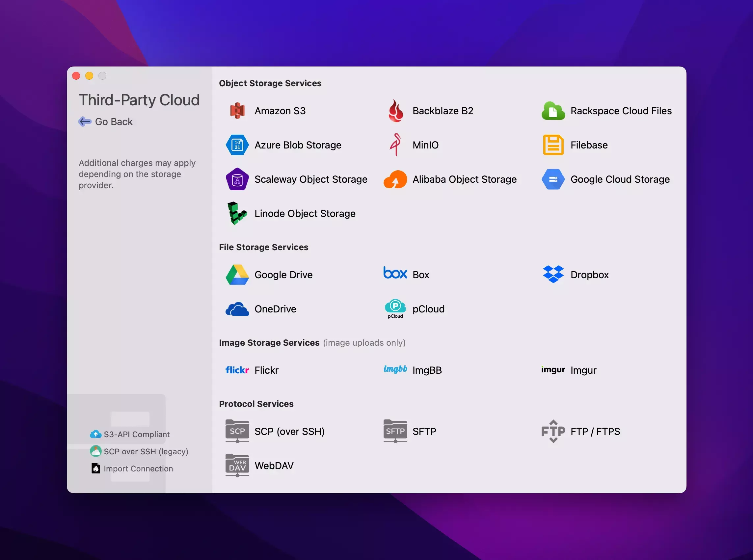This screenshot has height=560, width=753.
Task: Click the WebDAV folder icon
Action: pos(237,466)
